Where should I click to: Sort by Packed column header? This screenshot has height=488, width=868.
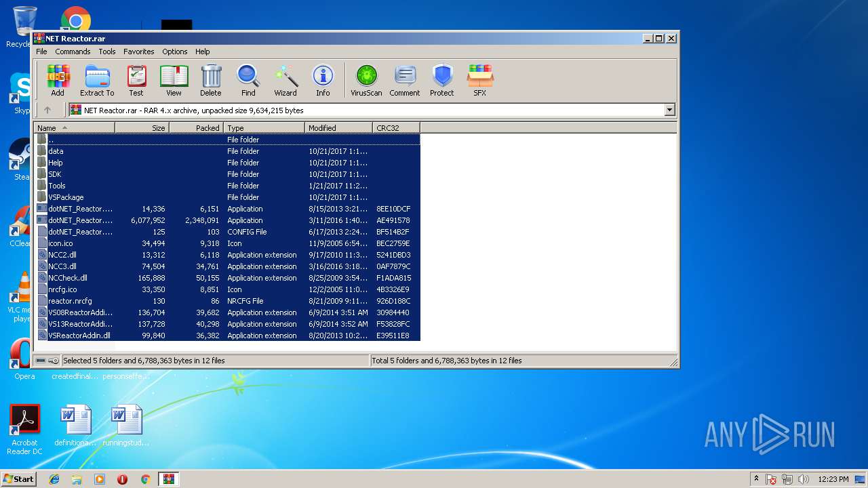196,127
